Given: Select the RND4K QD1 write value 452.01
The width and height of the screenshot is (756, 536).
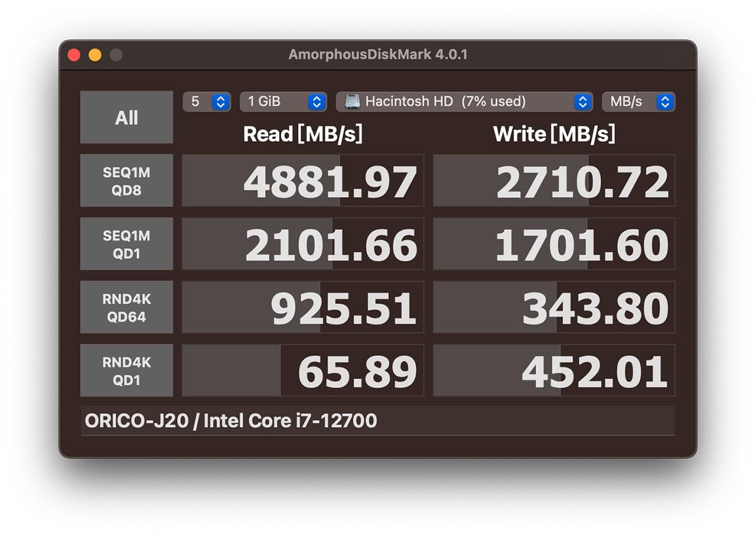Looking at the screenshot, I should (x=554, y=371).
